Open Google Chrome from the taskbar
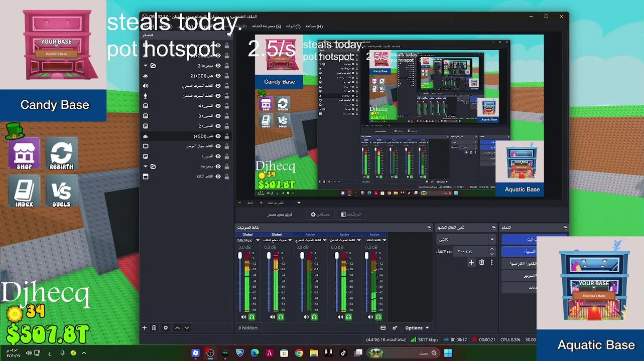 pos(299,353)
